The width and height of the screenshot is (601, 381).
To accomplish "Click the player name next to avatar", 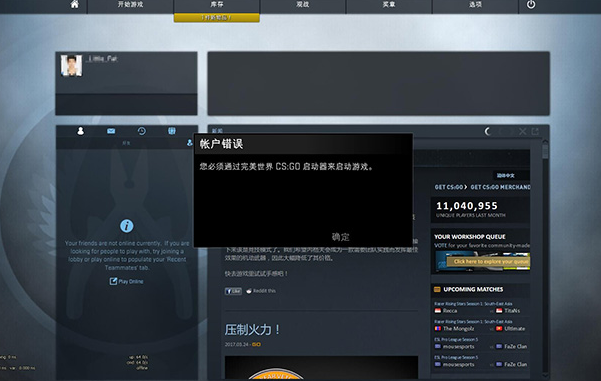I will point(103,59).
